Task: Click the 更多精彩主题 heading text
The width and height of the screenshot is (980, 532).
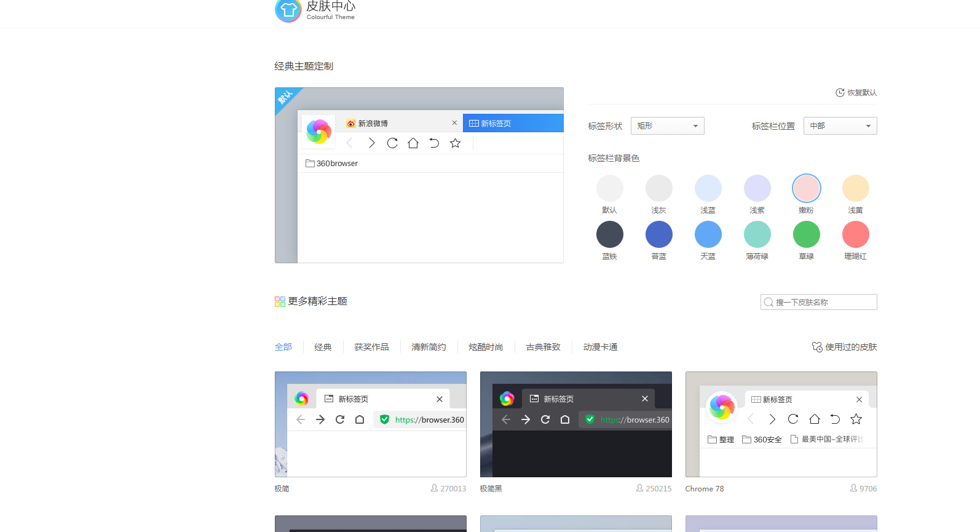Action: pyautogui.click(x=318, y=301)
